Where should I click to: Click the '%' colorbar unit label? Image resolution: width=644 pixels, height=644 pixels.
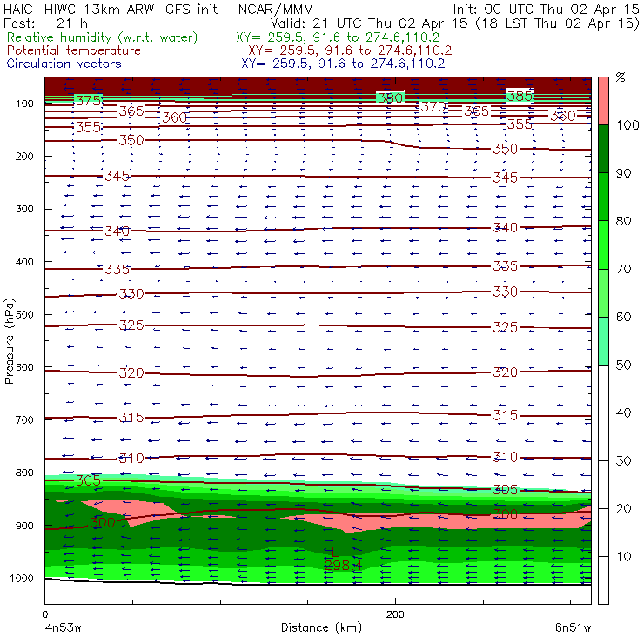(x=621, y=77)
